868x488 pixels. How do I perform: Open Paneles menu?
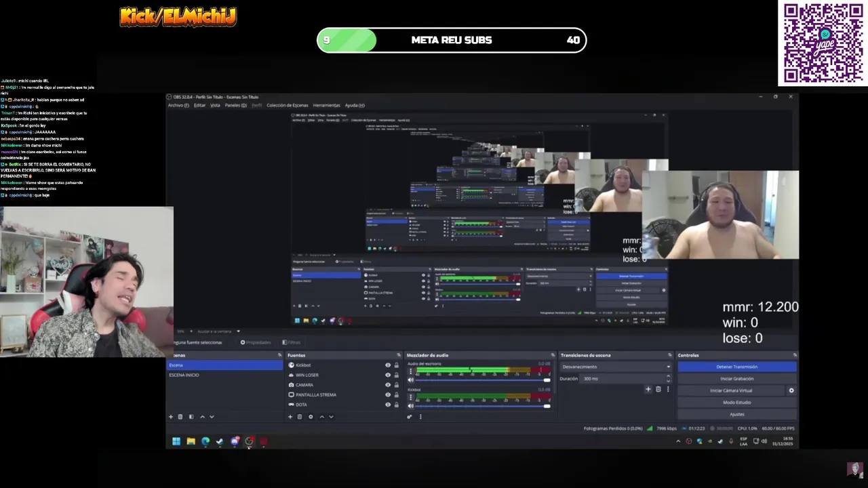tap(236, 105)
